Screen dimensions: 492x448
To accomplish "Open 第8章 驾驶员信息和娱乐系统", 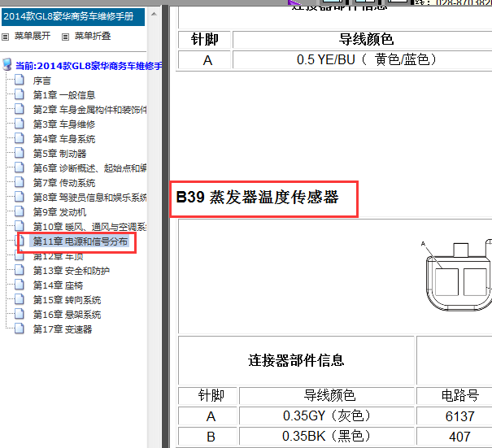I will (89, 198).
